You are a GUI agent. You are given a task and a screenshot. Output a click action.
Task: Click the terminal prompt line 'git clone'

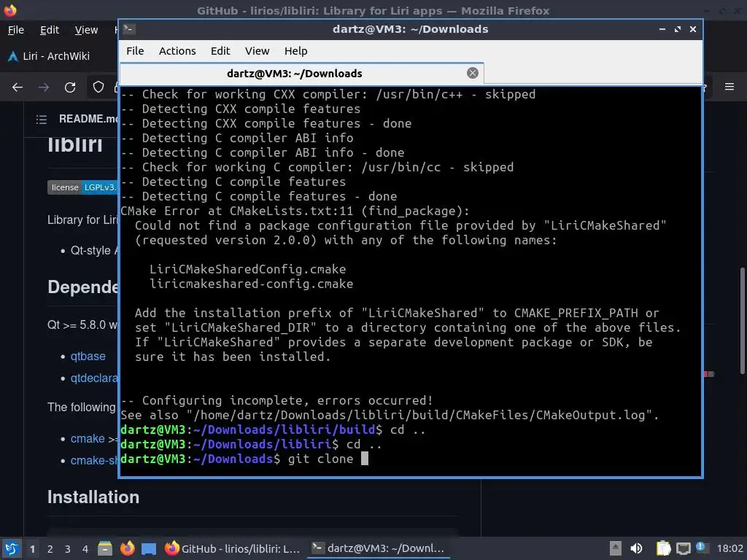[244, 459]
